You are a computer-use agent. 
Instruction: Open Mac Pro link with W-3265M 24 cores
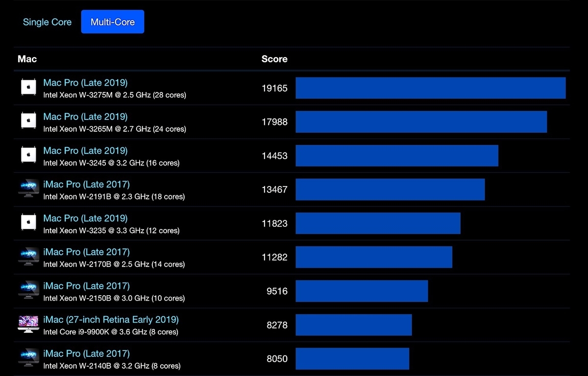(85, 117)
